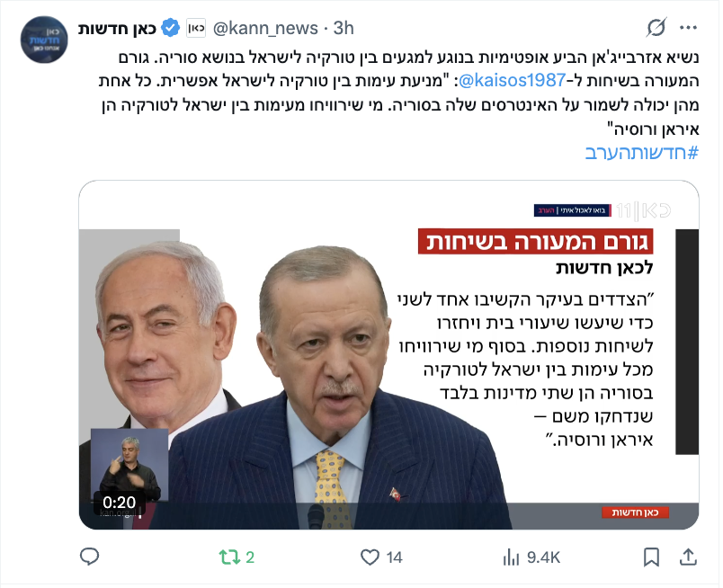Screen dimensions: 723x588
Task: Click the blue verified badge
Action: (171, 28)
